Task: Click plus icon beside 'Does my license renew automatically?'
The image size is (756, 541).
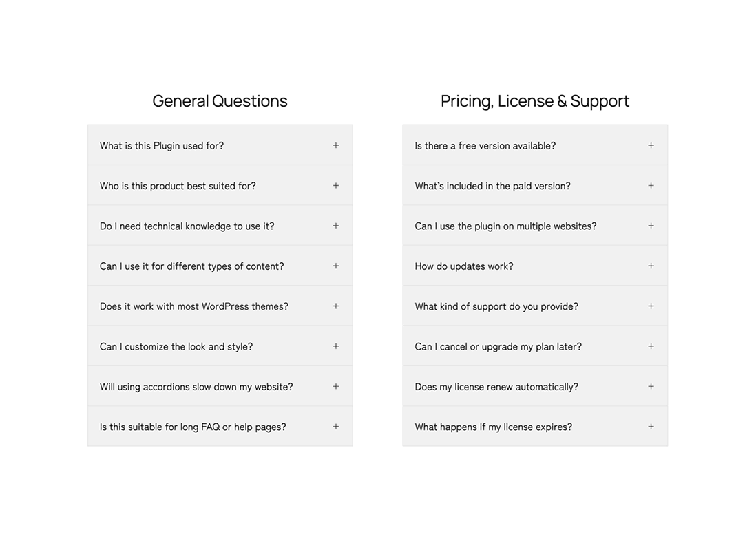Action: pyautogui.click(x=651, y=387)
